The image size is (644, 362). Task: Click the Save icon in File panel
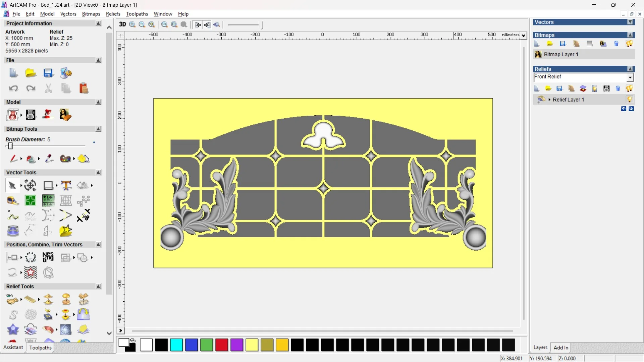[x=48, y=73]
